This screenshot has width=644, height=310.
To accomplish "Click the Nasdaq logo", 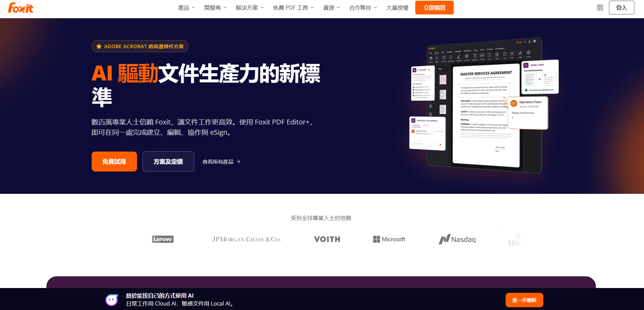I will (x=457, y=239).
